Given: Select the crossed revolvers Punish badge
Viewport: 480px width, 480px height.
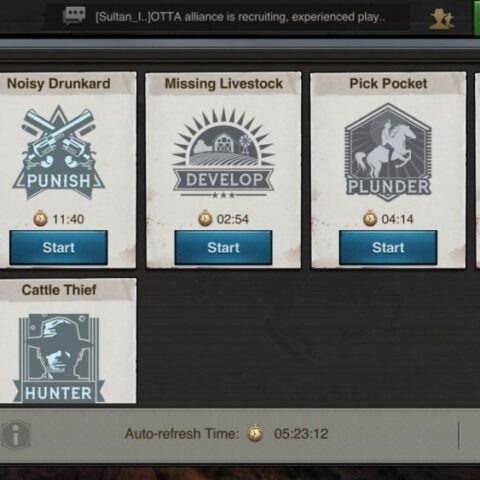Looking at the screenshot, I should (59, 153).
